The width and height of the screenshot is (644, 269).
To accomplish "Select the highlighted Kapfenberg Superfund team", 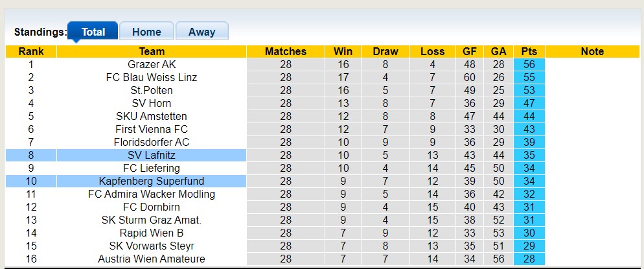I will 152,181.
